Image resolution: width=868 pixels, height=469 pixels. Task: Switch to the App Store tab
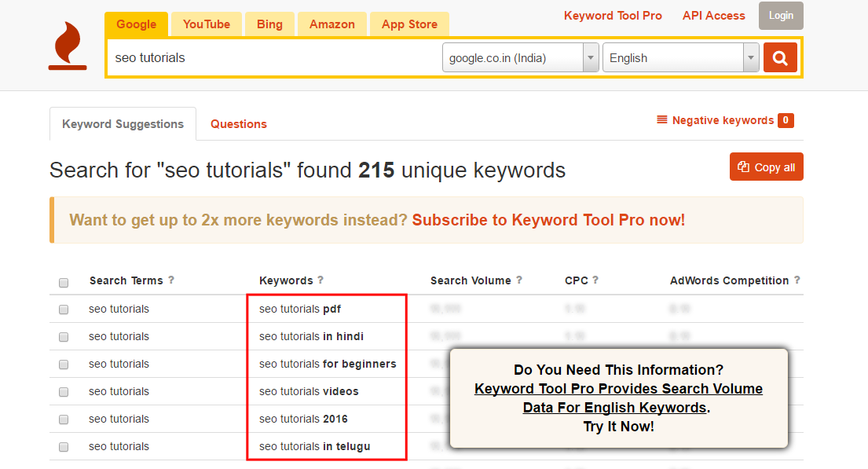point(409,24)
